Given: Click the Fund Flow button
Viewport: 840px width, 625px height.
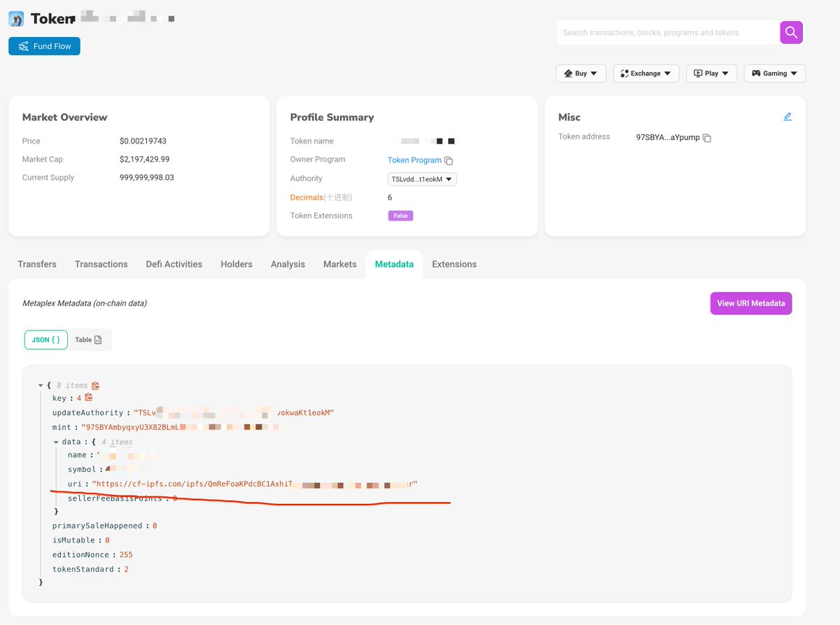Looking at the screenshot, I should click(x=44, y=46).
